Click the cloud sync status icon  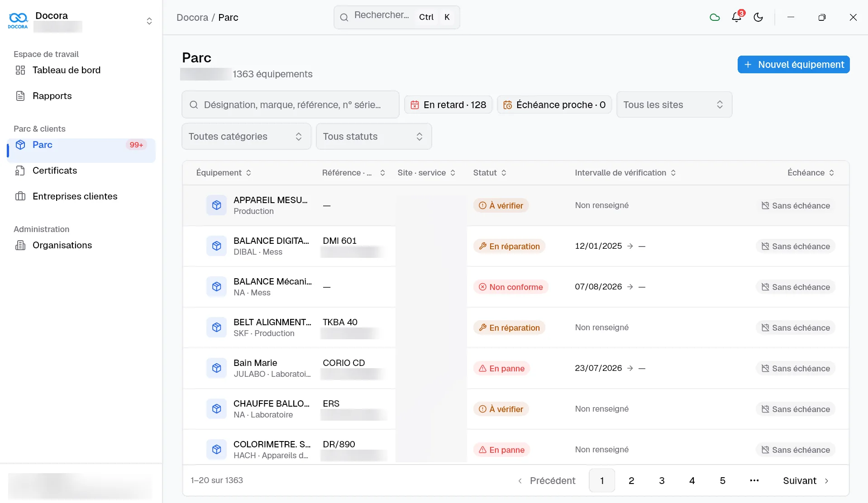[x=715, y=17]
